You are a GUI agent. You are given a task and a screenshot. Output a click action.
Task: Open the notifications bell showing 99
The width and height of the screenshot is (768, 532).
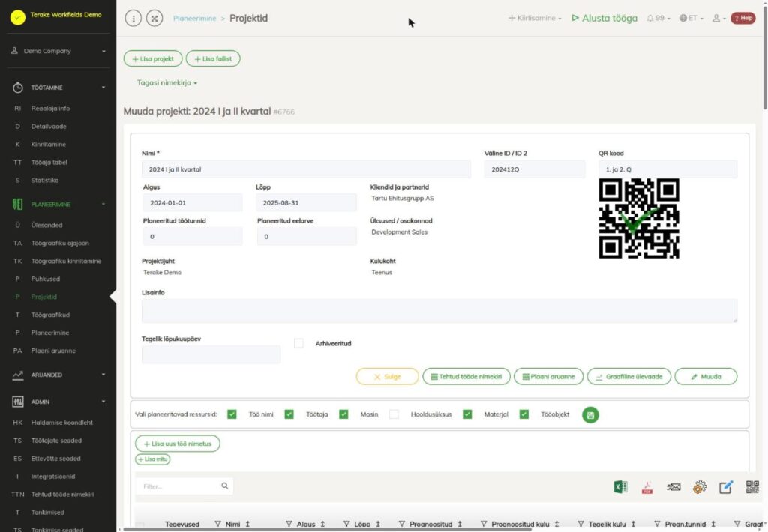658,18
